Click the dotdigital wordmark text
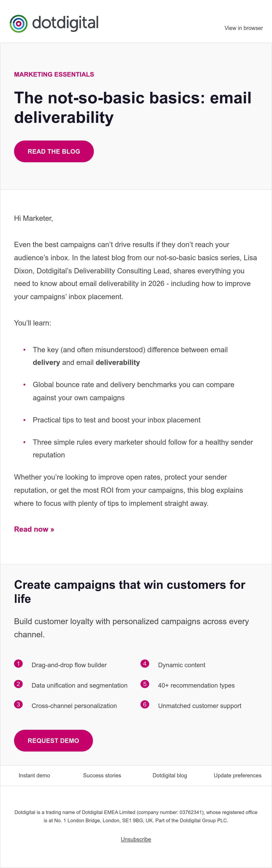 pos(65,23)
